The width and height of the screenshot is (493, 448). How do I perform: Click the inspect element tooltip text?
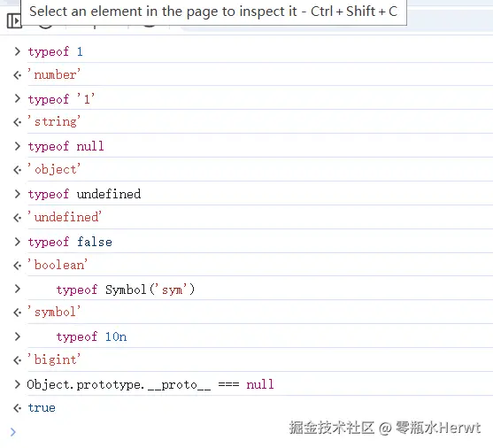pos(213,12)
